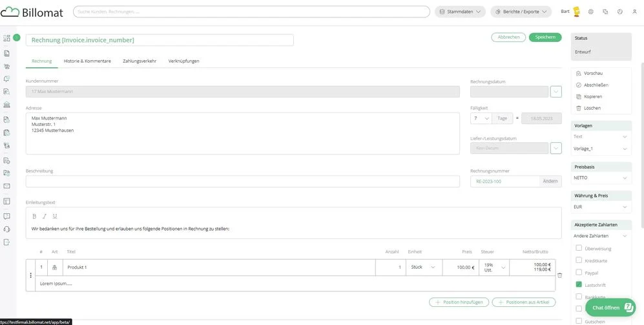Switch to Historie & Kommentare tab
Viewport: 644px width, 325px height.
(87, 61)
